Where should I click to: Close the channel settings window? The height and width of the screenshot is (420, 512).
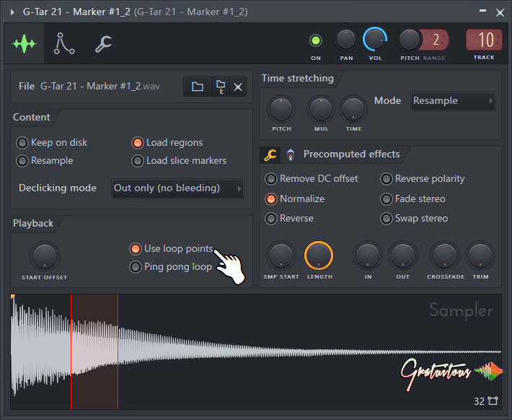(500, 13)
